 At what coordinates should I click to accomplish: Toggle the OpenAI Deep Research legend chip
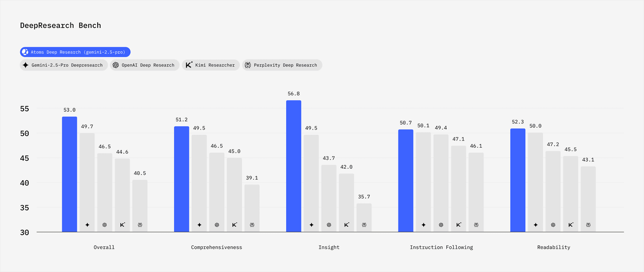click(145, 65)
